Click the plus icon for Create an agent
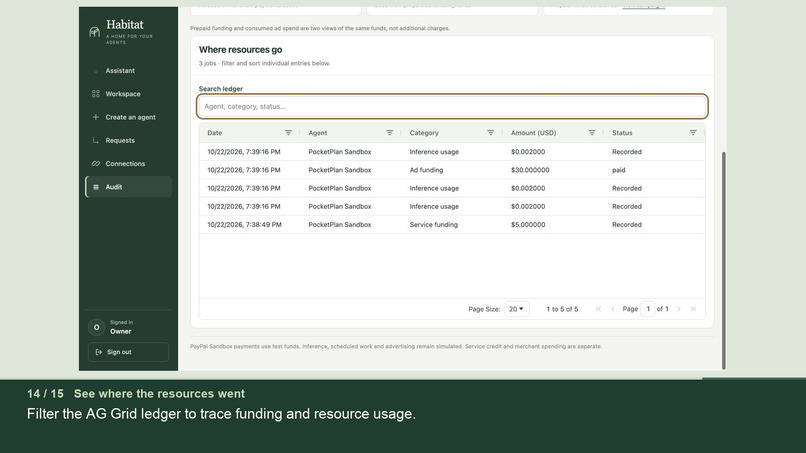Screen dimensions: 806x453 point(96,117)
